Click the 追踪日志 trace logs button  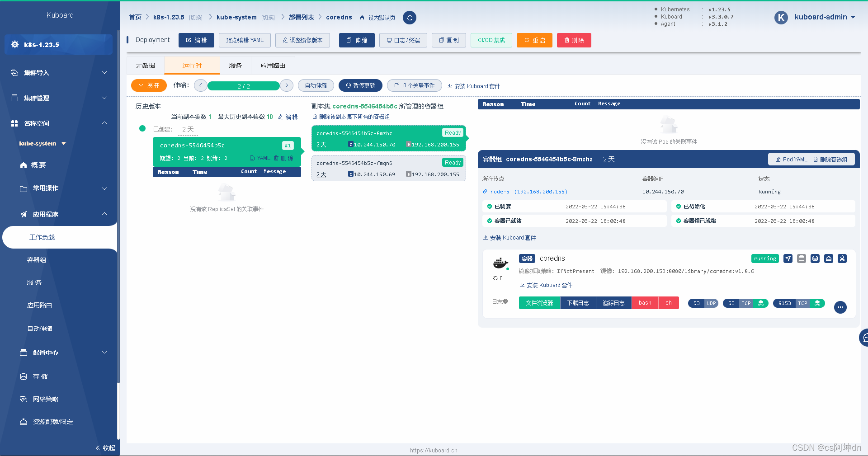613,303
